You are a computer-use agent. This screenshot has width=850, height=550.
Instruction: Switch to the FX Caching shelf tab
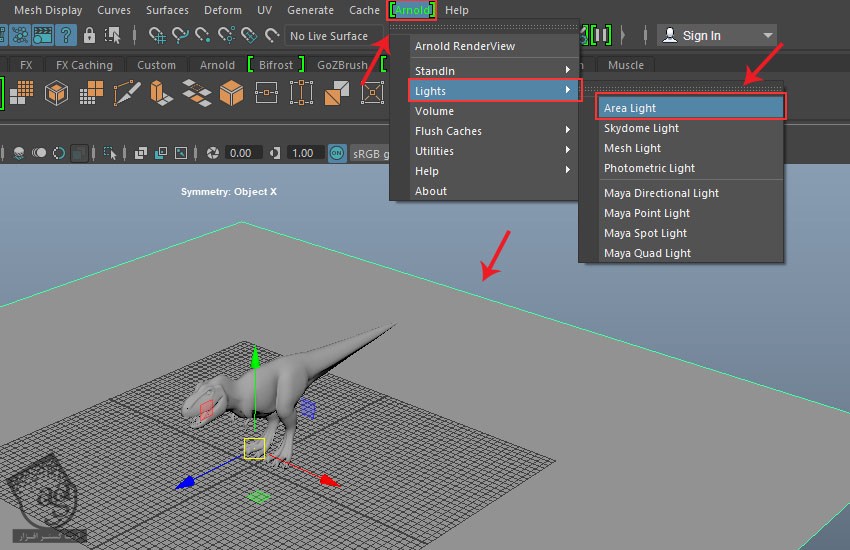tap(84, 65)
